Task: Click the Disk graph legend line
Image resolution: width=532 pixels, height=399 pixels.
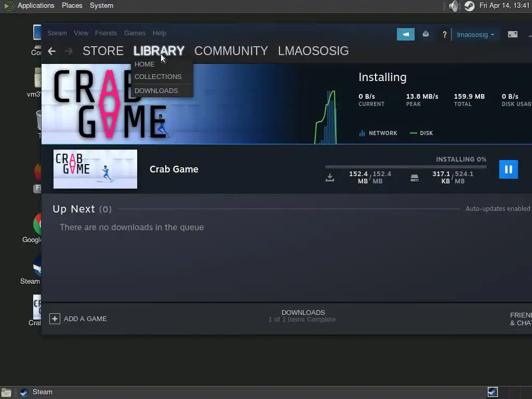Action: 413,133
